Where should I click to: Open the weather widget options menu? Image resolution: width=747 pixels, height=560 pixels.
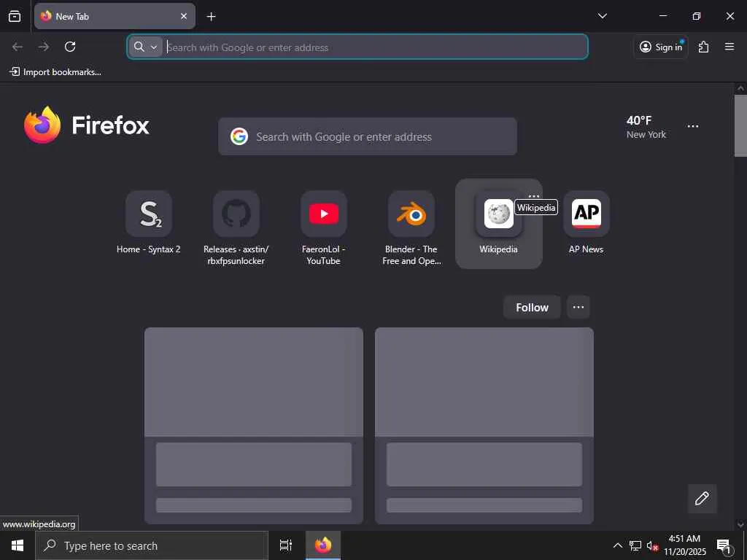693,126
